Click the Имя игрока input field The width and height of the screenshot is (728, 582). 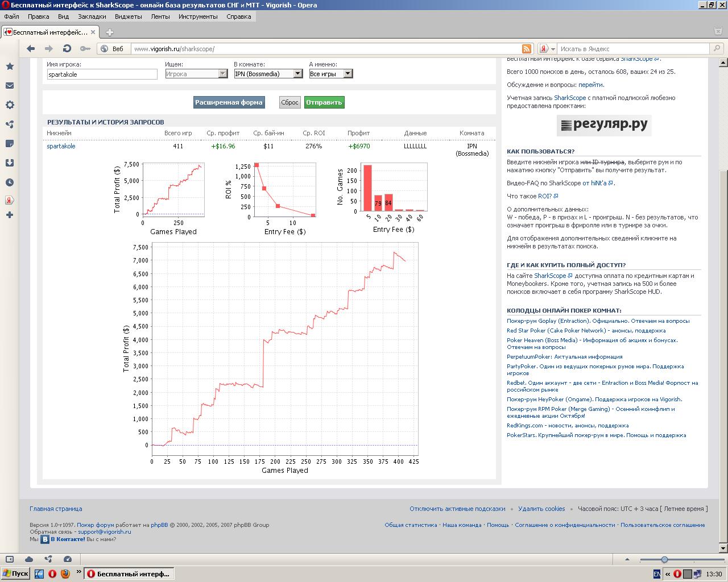pyautogui.click(x=102, y=74)
